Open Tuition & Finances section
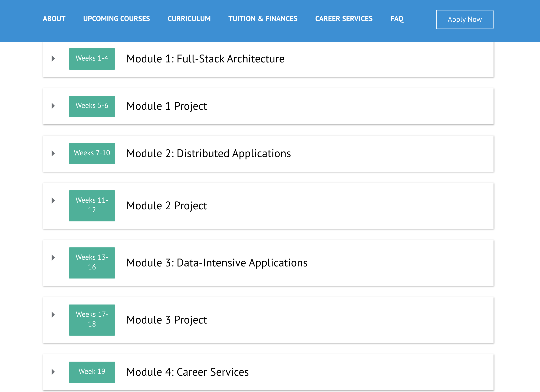The image size is (540, 392). coord(263,19)
